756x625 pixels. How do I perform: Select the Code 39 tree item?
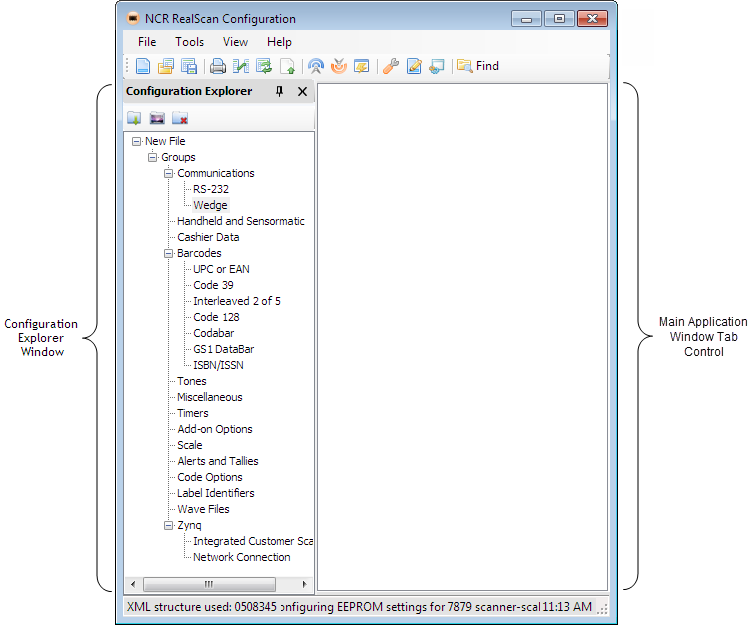213,285
